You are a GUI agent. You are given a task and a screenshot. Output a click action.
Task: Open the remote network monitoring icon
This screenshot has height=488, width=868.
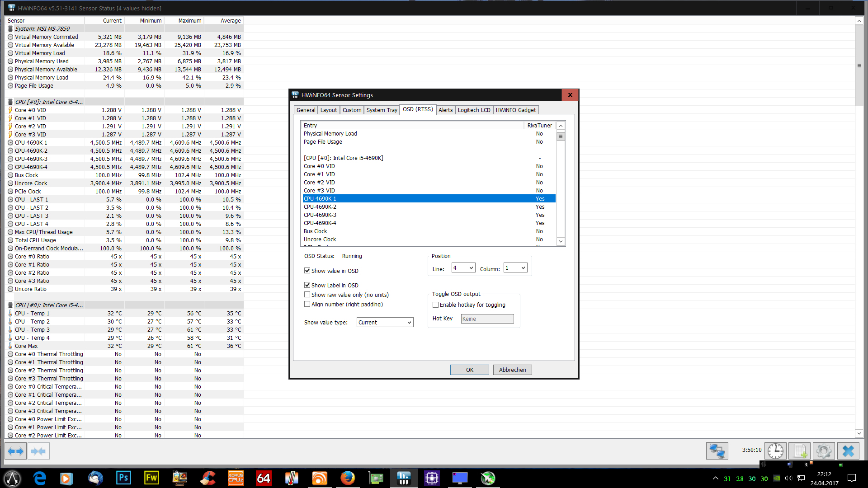[717, 451]
